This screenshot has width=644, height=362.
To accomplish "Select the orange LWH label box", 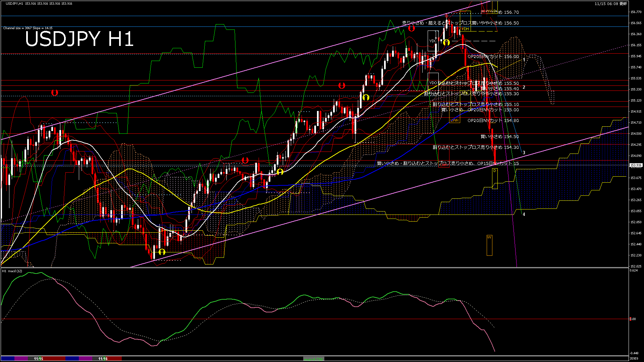I will [x=454, y=120].
